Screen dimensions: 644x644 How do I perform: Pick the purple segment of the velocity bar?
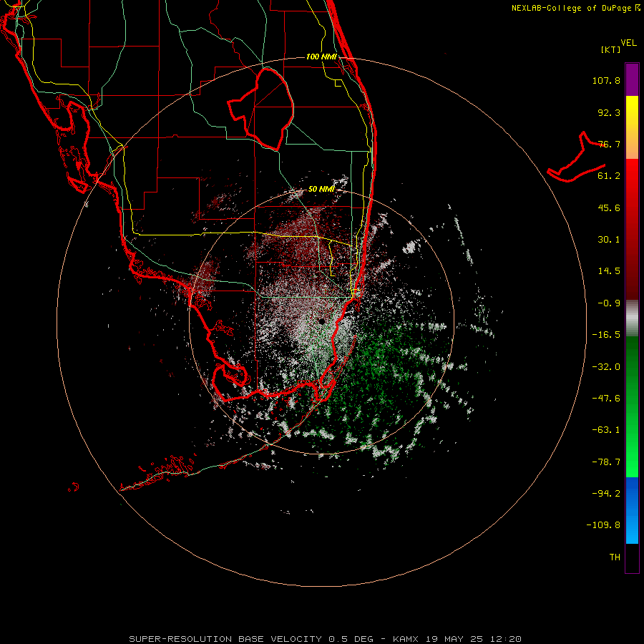[x=632, y=79]
